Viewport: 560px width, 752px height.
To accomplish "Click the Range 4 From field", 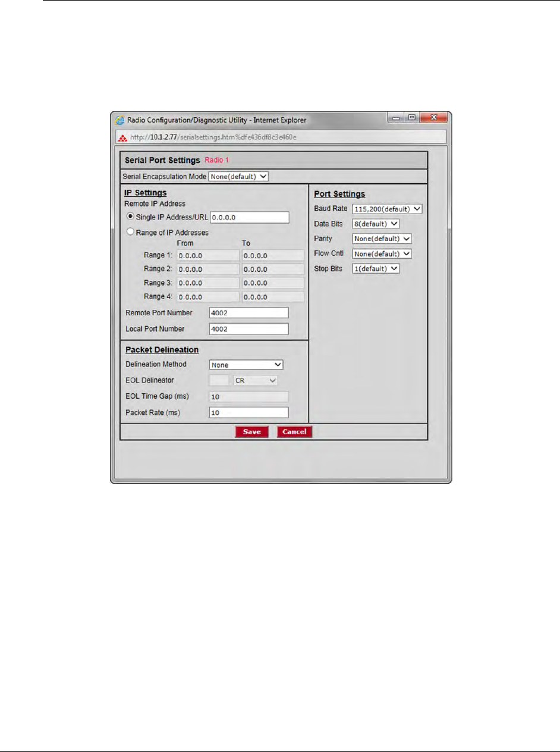I will point(208,296).
